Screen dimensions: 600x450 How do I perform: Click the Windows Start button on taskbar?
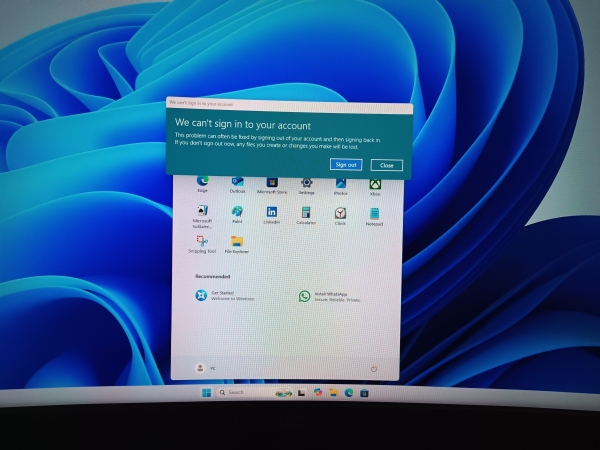pos(206,393)
